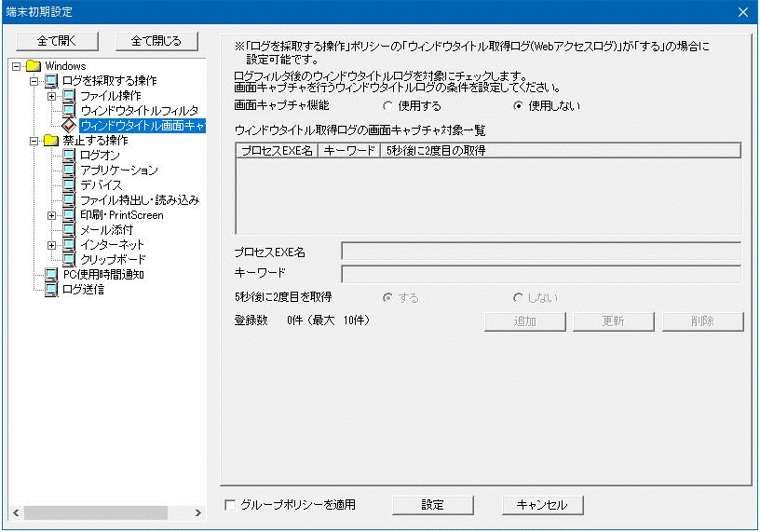
Task: Click the tree scrollbar right arrow
Action: (x=197, y=512)
